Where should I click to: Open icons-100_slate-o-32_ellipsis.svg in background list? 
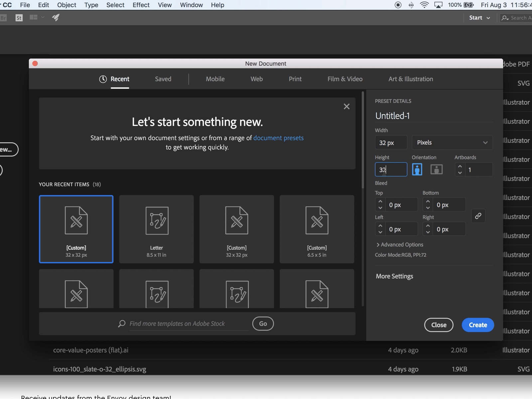[x=100, y=369]
